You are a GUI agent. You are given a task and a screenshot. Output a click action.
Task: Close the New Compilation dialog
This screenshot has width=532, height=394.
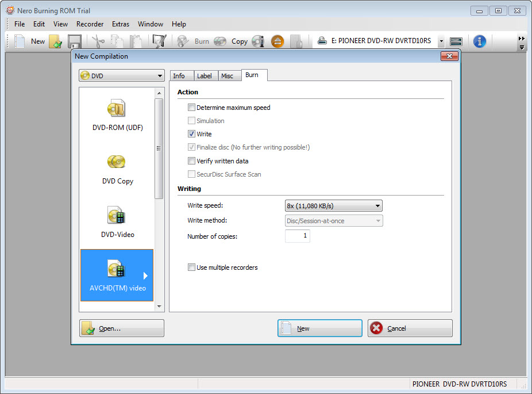pos(449,56)
